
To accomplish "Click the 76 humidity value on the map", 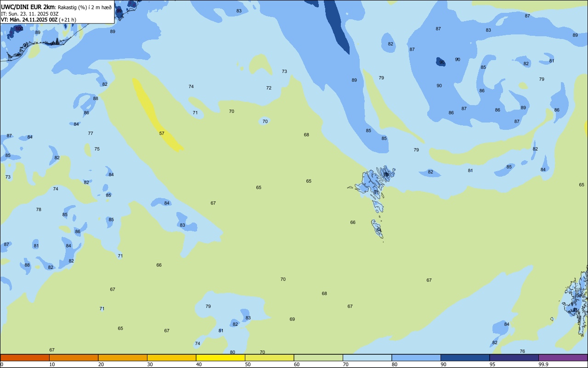I will (x=522, y=351).
